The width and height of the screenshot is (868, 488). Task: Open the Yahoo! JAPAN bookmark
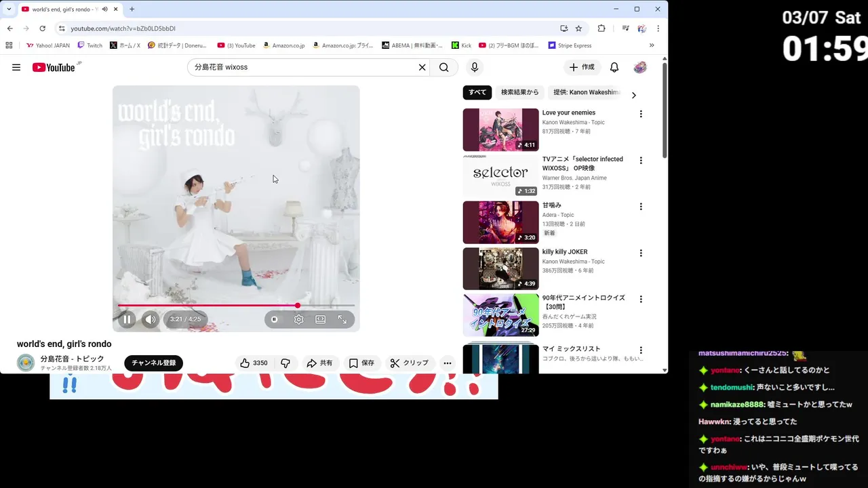pos(48,45)
